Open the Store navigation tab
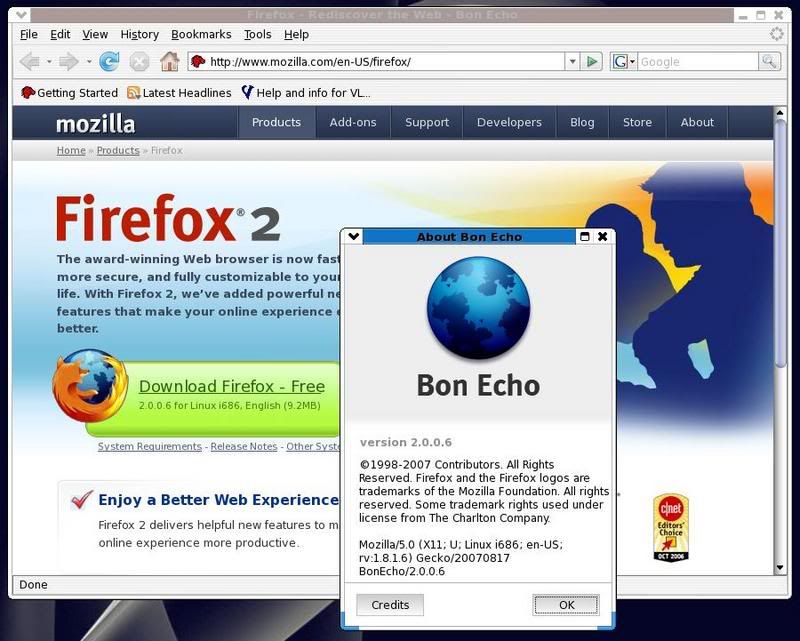 tap(637, 122)
